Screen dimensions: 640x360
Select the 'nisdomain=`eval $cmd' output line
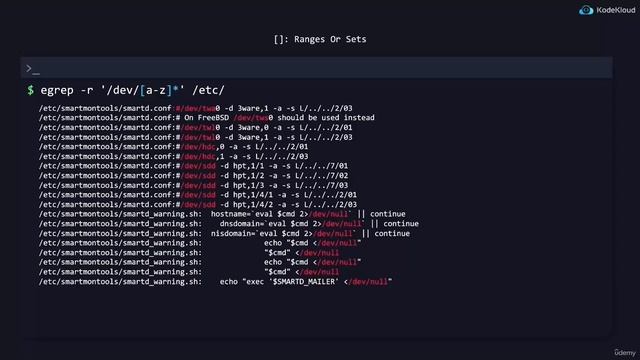point(224,233)
